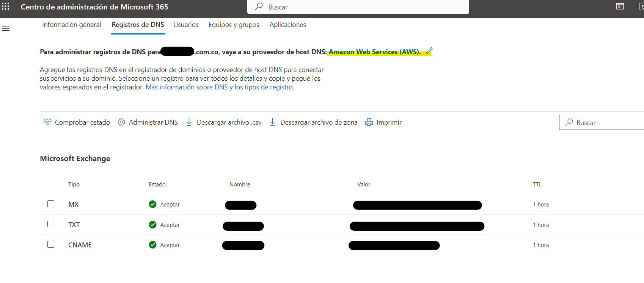Go to Equipos y grupos tab
Viewport: 644px width, 283px height.
[234, 25]
